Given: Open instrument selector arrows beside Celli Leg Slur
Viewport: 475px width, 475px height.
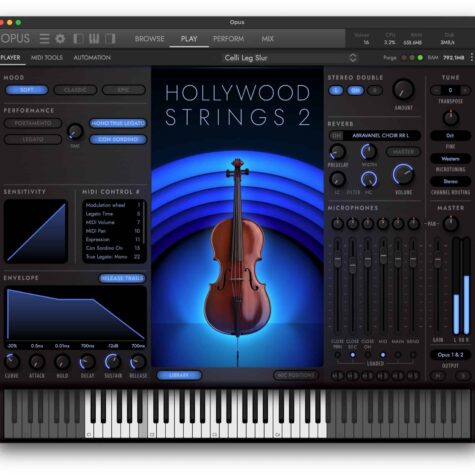Looking at the screenshot, I should (x=353, y=58).
